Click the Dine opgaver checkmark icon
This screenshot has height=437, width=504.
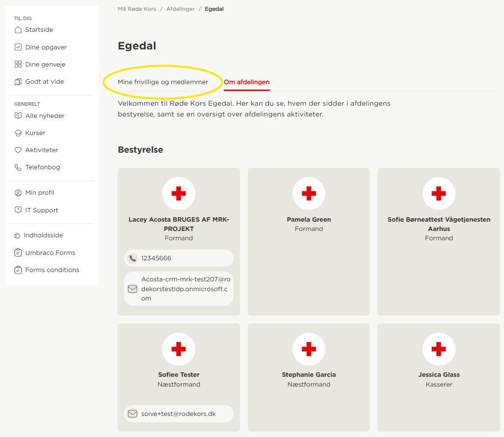pos(18,47)
